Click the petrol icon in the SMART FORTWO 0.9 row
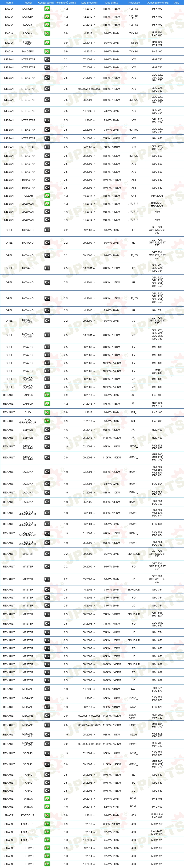This screenshot has height=868, width=184. pos(47,848)
